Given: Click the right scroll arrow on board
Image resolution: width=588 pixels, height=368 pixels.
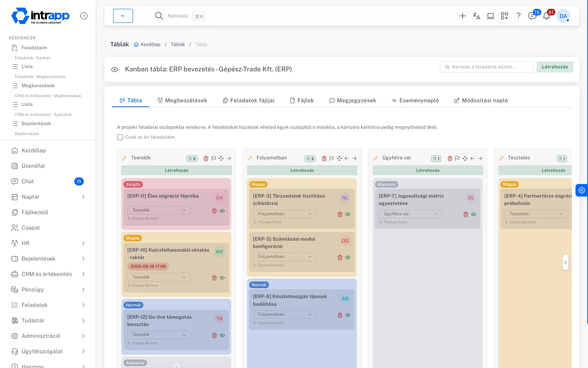Looking at the screenshot, I should tap(565, 262).
